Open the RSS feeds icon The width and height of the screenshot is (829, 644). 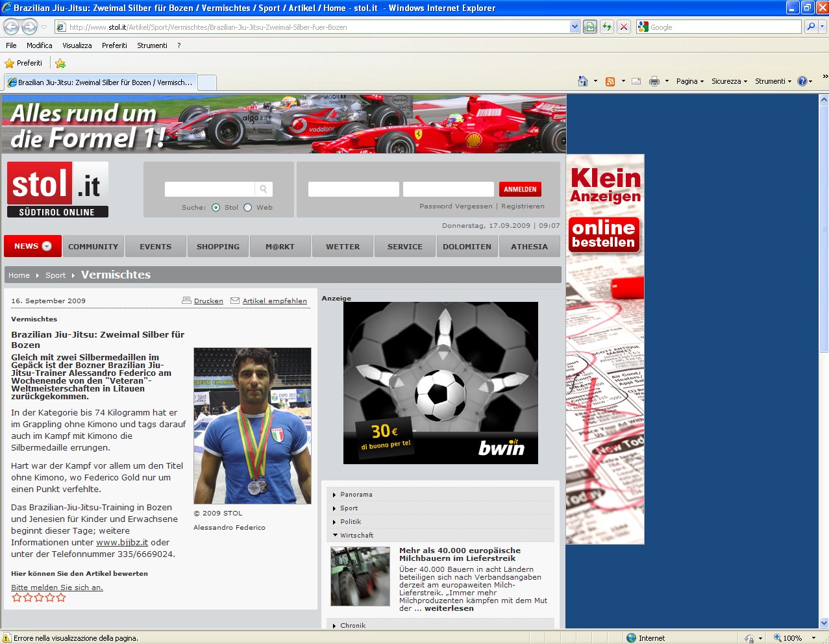pos(610,81)
